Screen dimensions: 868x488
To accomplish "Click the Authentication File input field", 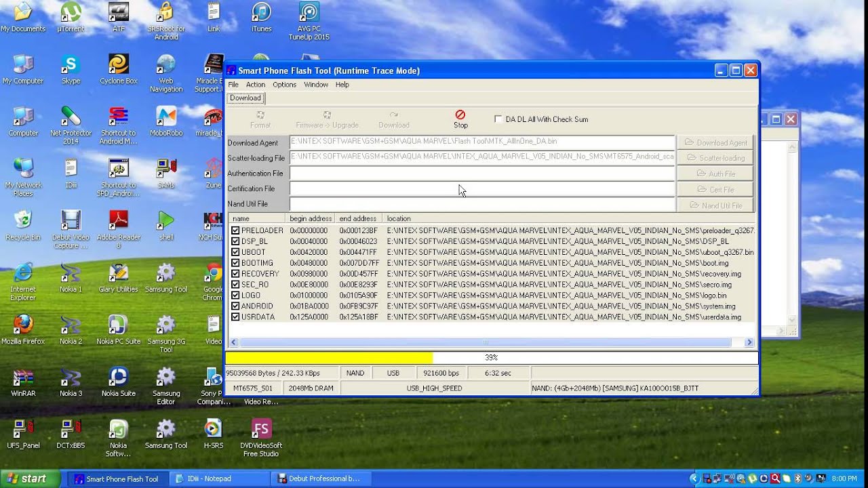I will pos(482,173).
